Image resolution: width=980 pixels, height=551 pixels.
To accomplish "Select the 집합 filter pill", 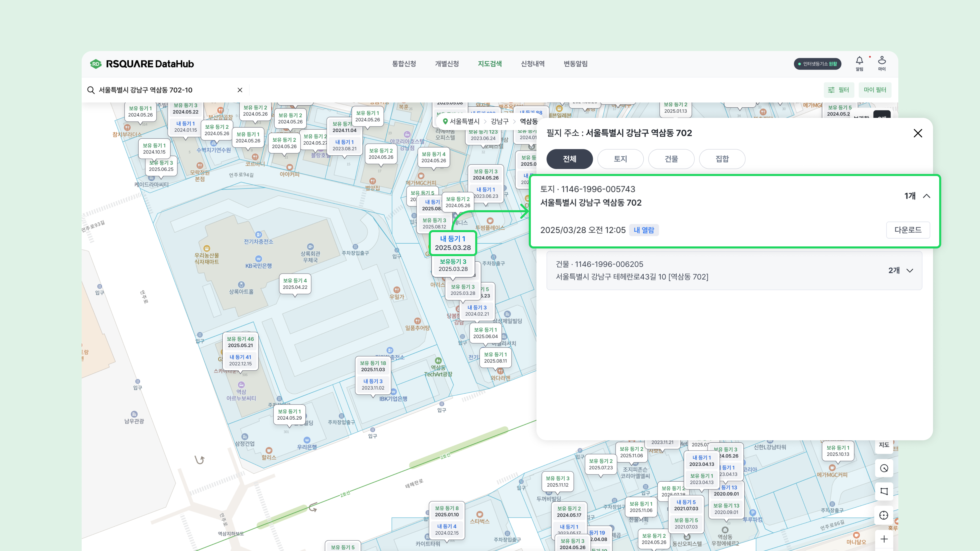I will tap(722, 159).
